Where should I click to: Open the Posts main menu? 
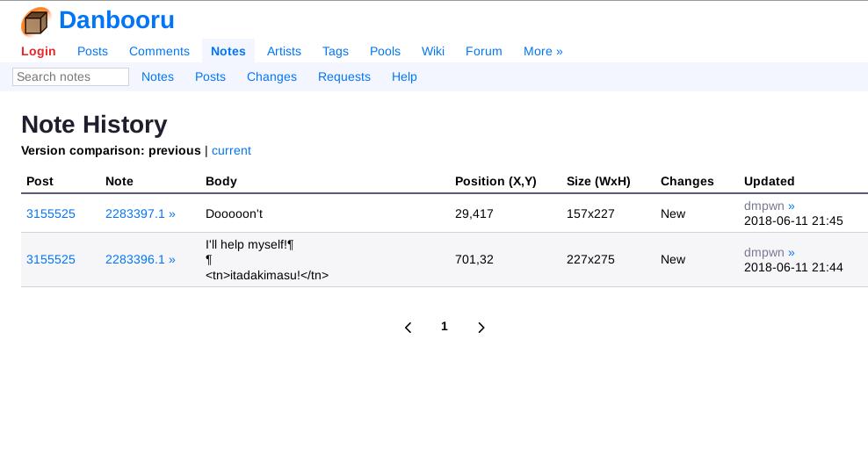(92, 52)
